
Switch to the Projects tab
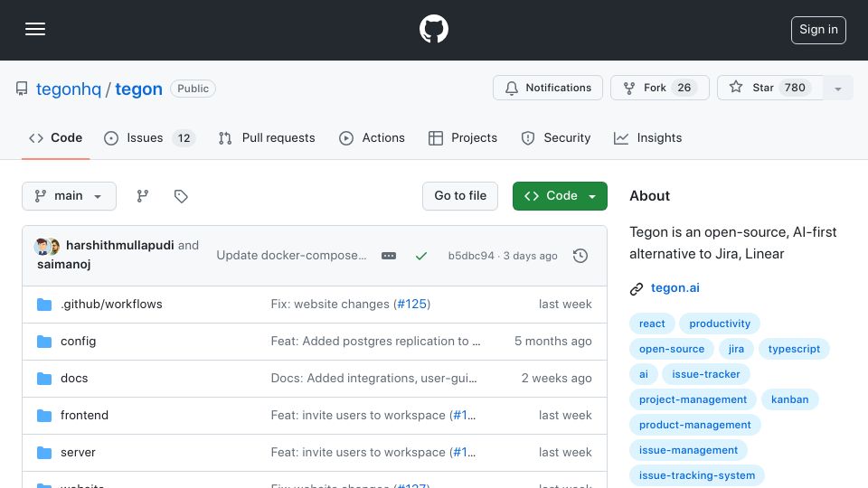(463, 137)
